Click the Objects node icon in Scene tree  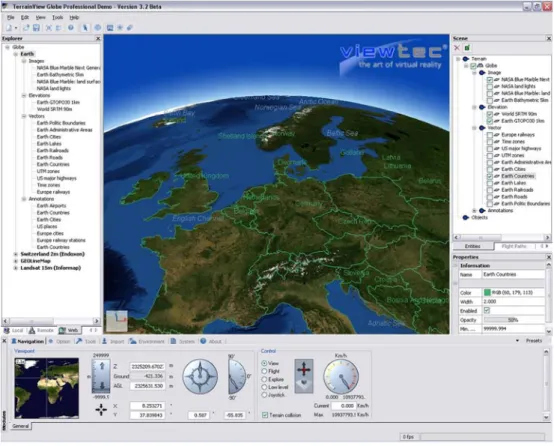pos(466,217)
